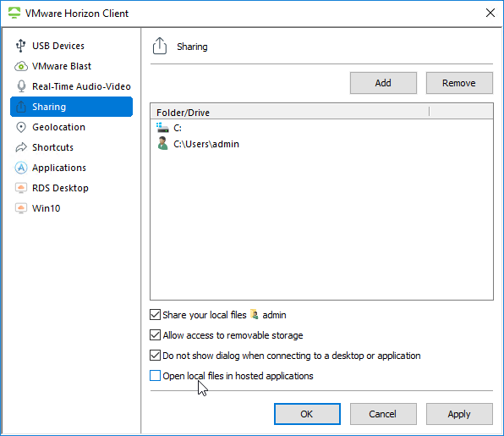Click the admin user folder icon in list

click(162, 144)
